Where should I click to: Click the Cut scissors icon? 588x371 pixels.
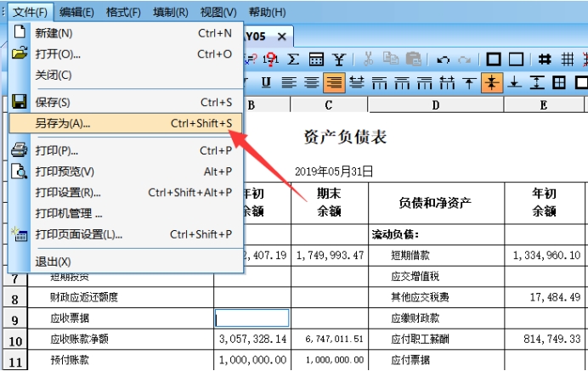pos(369,59)
